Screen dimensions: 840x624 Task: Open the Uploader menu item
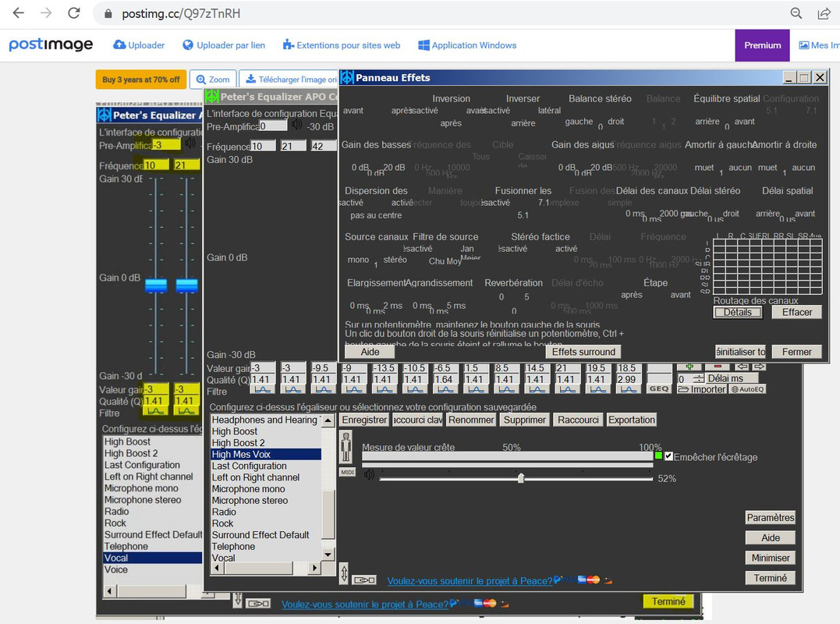pyautogui.click(x=140, y=45)
